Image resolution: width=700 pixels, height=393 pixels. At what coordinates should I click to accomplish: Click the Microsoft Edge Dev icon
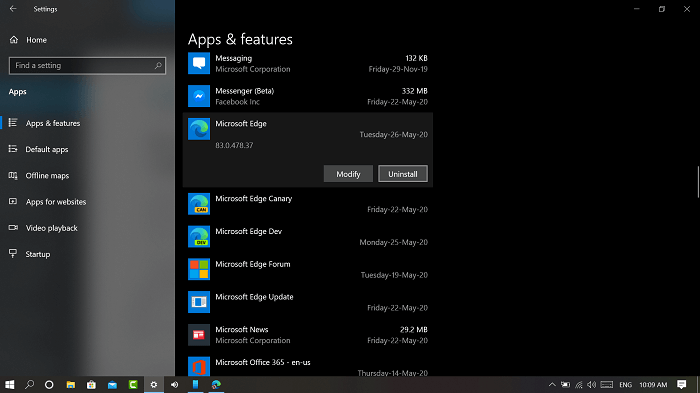tap(199, 237)
